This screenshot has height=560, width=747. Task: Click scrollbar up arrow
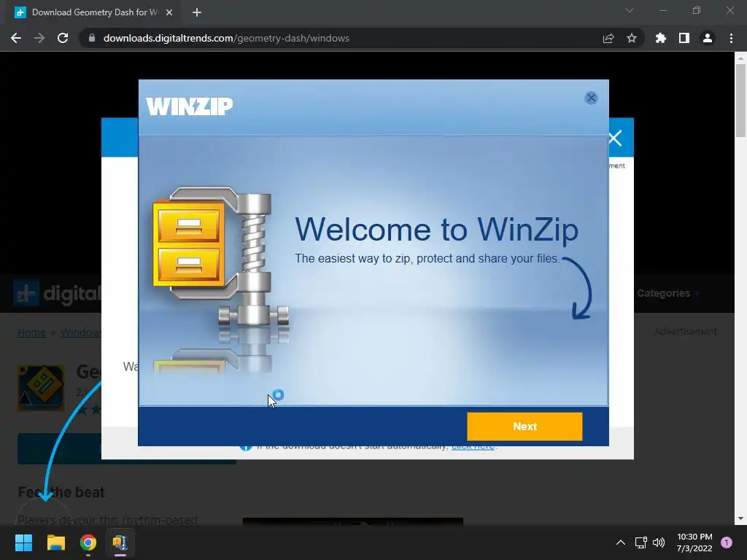tap(740, 58)
